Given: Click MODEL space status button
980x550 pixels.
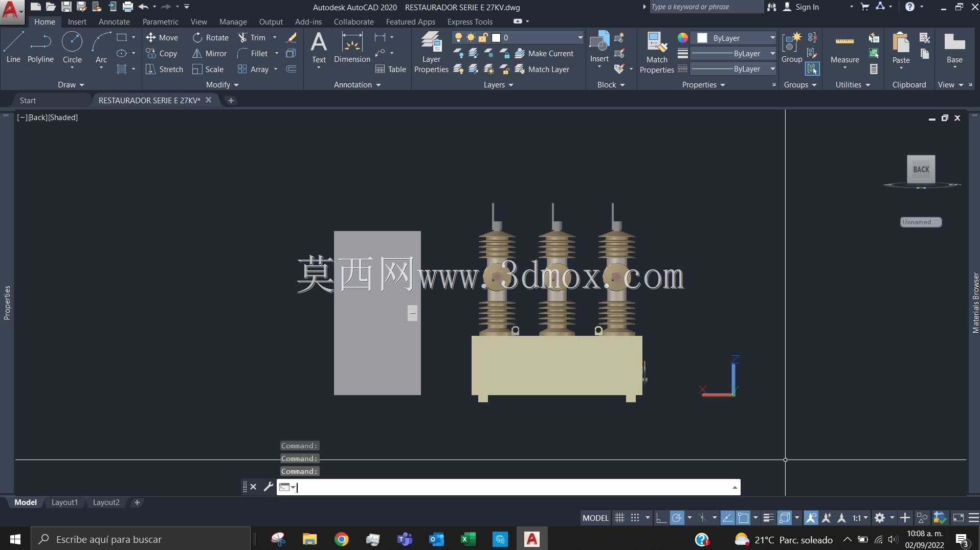Looking at the screenshot, I should point(595,518).
